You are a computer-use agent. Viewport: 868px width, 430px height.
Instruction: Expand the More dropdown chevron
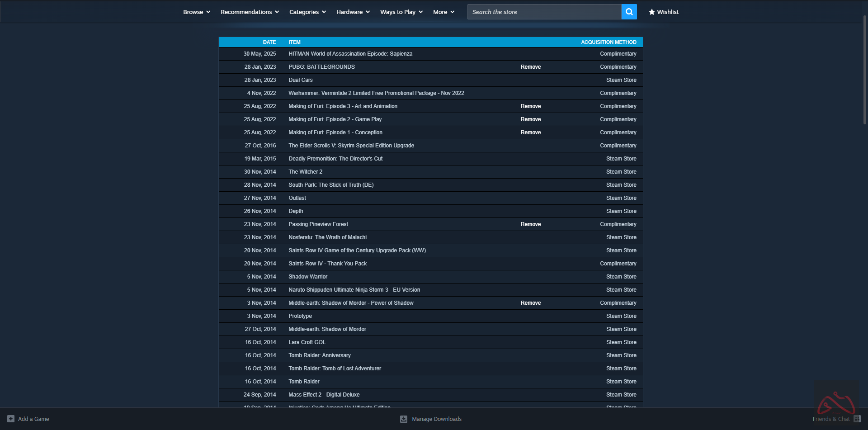[452, 12]
